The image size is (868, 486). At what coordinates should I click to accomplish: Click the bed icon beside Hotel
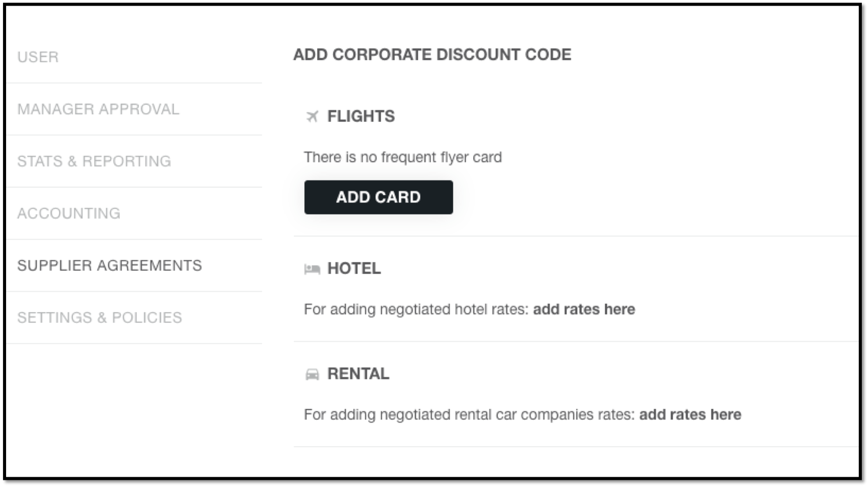click(312, 269)
